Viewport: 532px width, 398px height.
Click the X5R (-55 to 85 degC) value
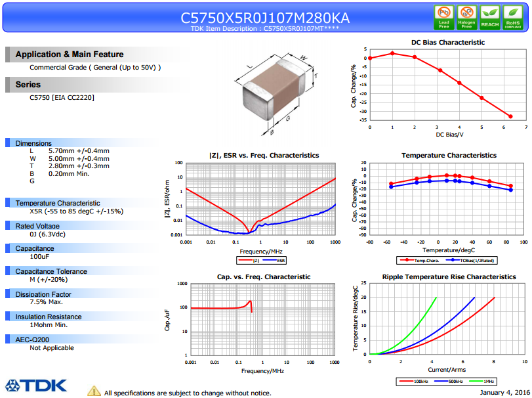76,211
